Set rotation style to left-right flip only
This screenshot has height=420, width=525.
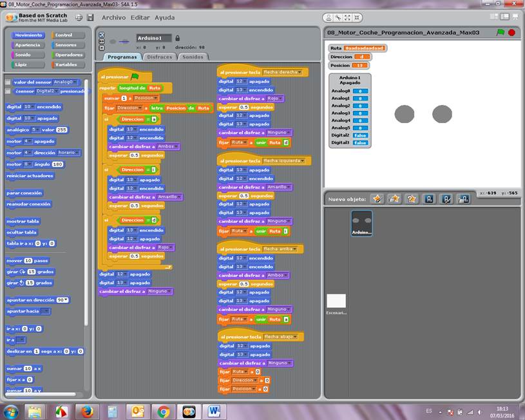click(102, 41)
